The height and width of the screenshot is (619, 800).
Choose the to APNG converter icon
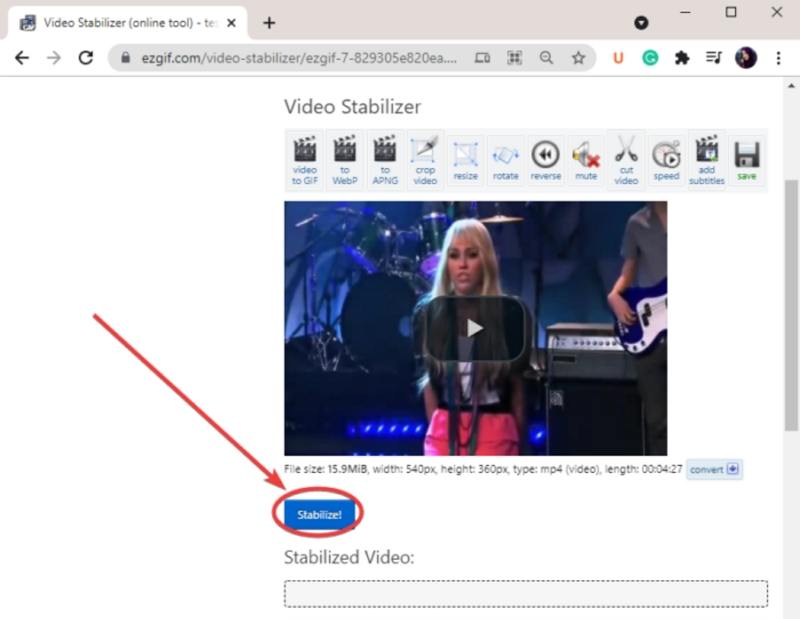pos(385,160)
